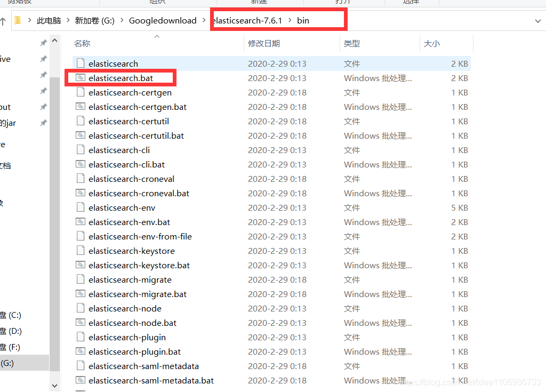This screenshot has width=546, height=392.
Task: Click the elasticsearch-certgen file icon
Action: coord(81,92)
